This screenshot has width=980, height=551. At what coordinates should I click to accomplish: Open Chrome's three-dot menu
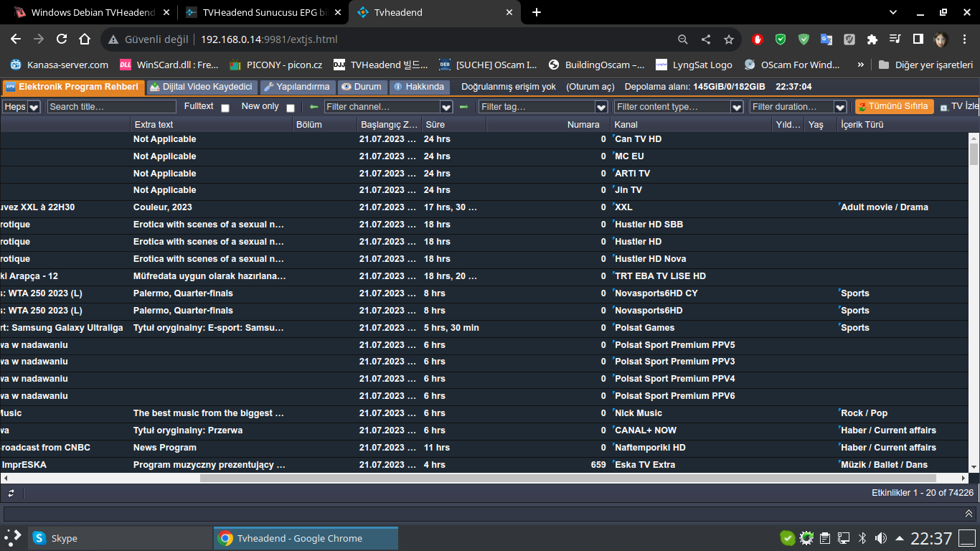(x=963, y=39)
